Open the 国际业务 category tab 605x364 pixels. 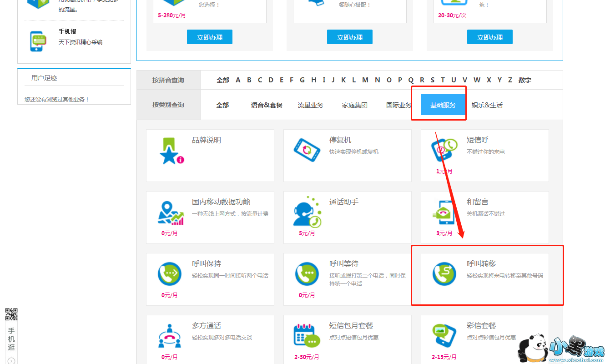point(399,105)
